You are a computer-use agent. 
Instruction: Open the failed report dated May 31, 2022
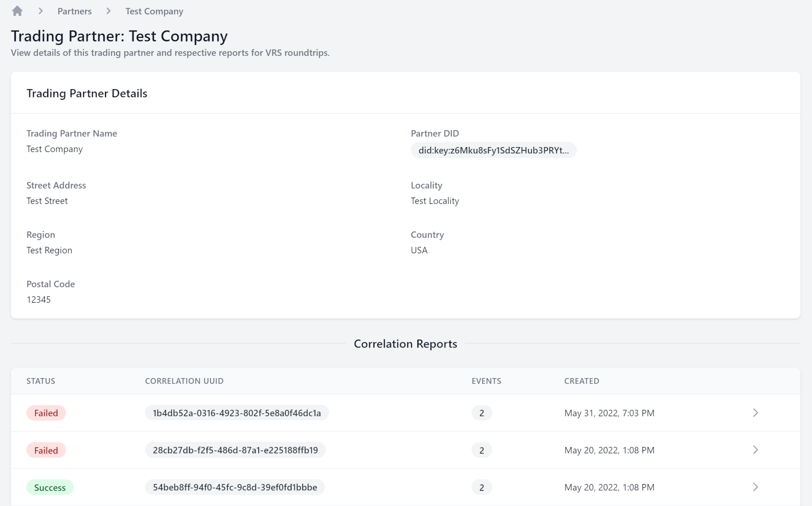pos(755,413)
